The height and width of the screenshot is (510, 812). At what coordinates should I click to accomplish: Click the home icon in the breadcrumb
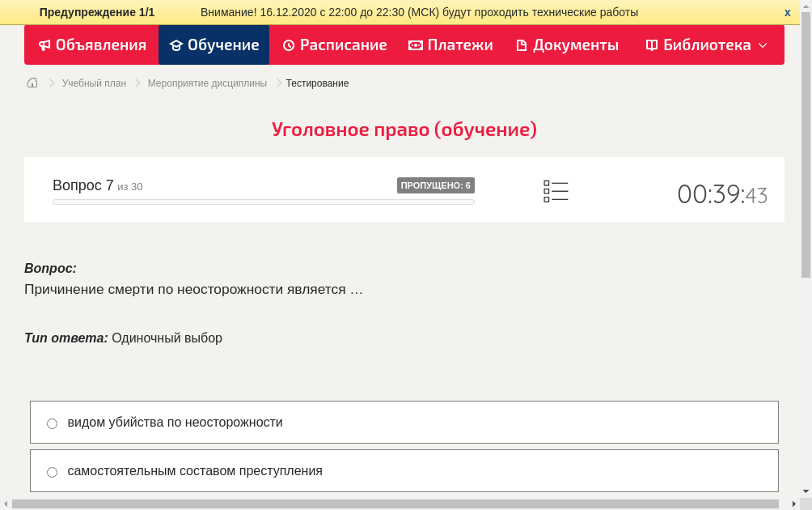point(32,83)
